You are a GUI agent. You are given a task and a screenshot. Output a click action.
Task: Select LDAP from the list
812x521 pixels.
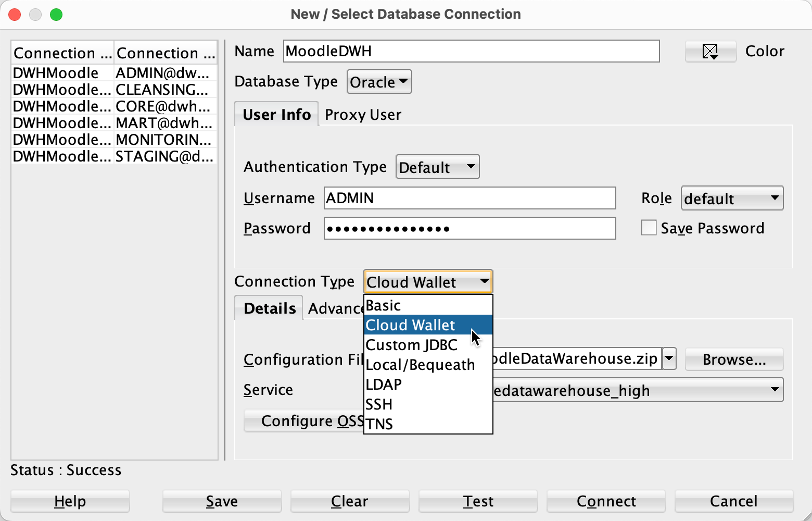click(428, 384)
